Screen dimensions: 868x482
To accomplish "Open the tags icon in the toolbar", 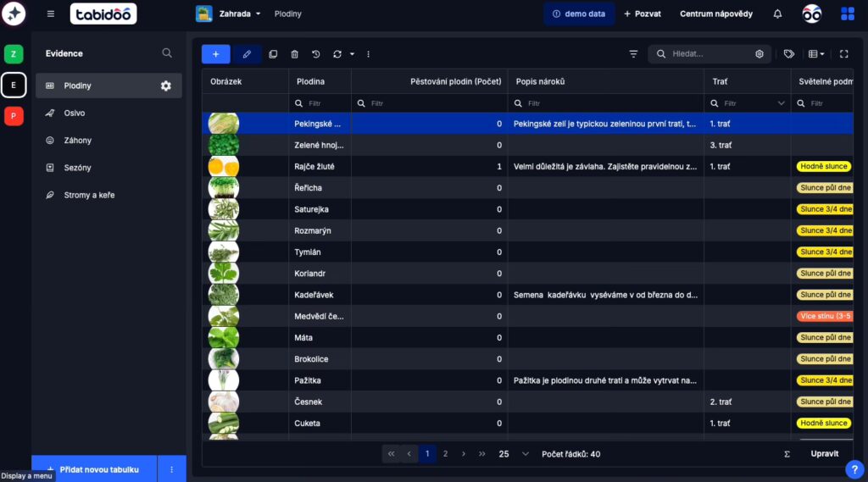I will click(x=789, y=53).
